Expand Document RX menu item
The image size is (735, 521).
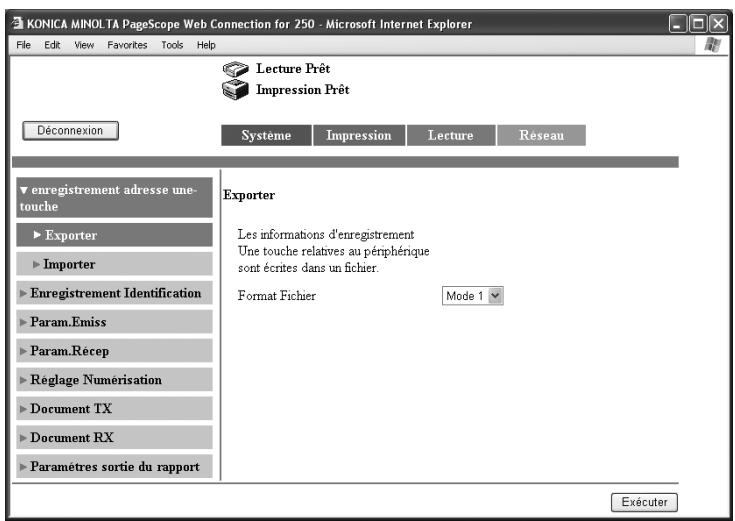[x=114, y=438]
